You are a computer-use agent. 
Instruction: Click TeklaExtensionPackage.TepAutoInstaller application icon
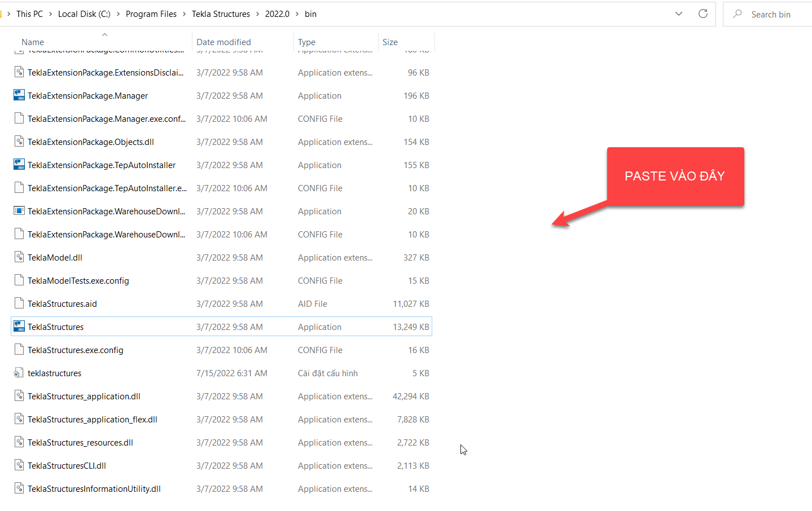tap(19, 165)
